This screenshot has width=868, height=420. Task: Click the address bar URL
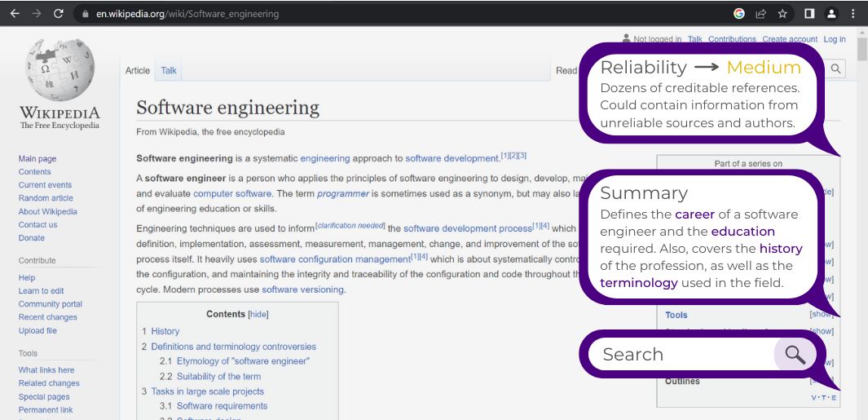[187, 14]
